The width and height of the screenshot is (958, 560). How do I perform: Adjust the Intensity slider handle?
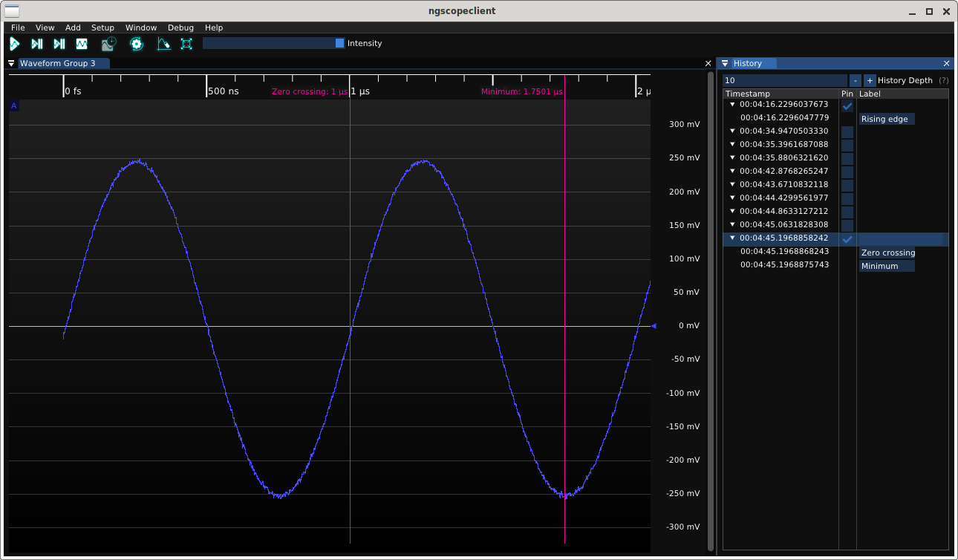(x=340, y=43)
